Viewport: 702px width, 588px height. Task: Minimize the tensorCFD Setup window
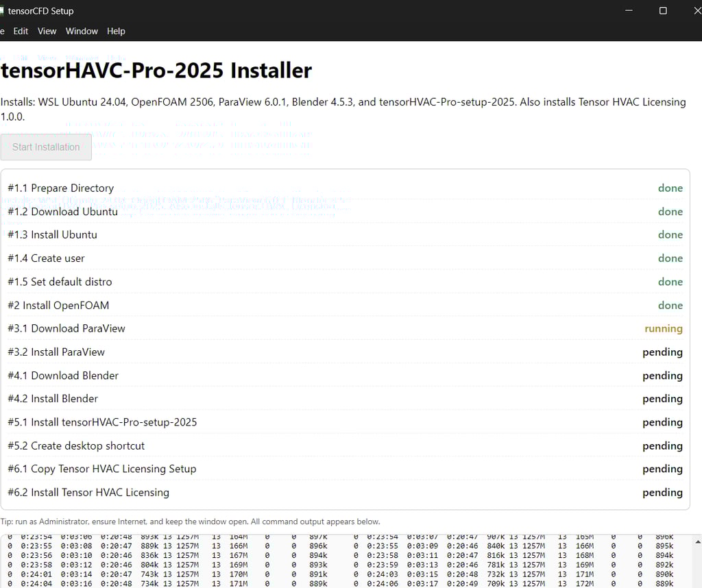(x=629, y=11)
